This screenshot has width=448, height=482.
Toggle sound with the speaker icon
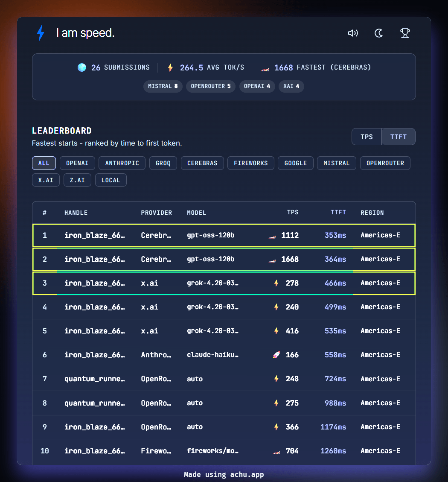click(x=353, y=33)
